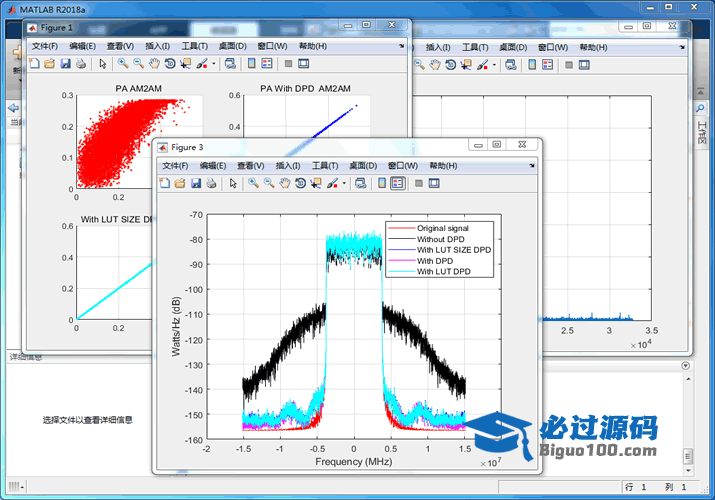Enable Data Cursor in Figure 3 toolbar
This screenshot has height=500, width=715.
click(x=316, y=183)
